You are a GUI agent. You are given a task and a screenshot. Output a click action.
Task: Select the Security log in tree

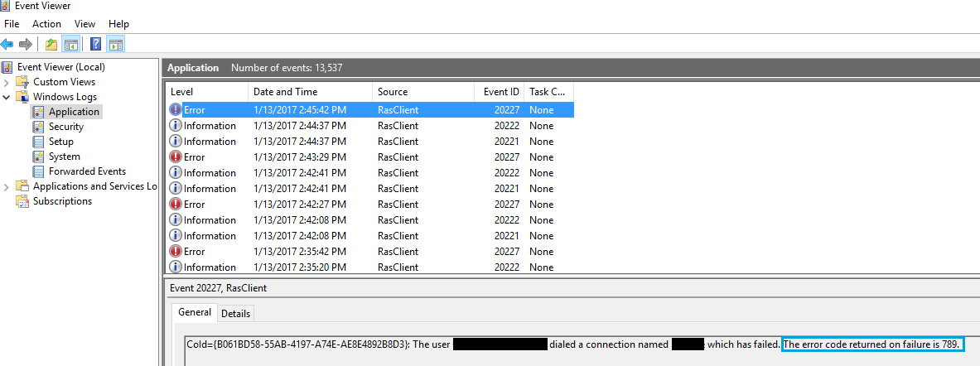tap(65, 127)
